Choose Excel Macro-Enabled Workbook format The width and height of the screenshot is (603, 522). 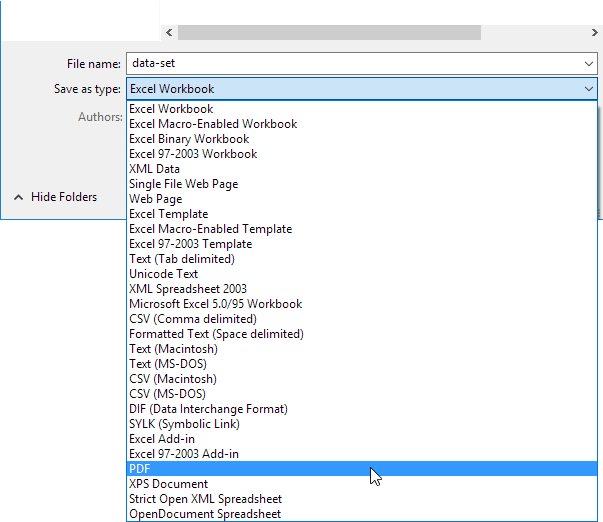(x=361, y=124)
